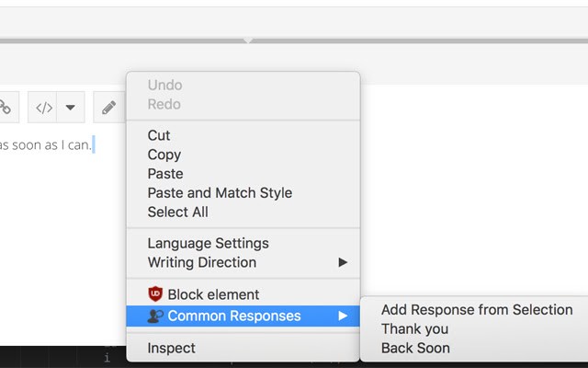Open the code button dropdown arrow
This screenshot has width=588, height=368.
(x=70, y=108)
